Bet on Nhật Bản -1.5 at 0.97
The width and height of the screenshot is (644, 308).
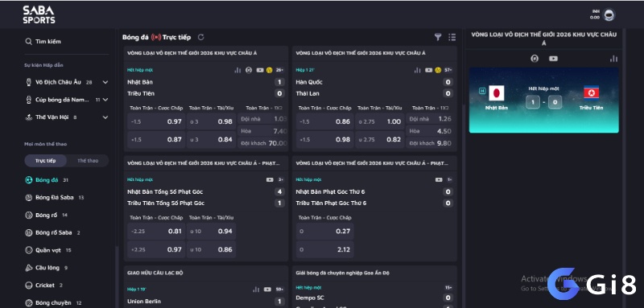pos(156,121)
